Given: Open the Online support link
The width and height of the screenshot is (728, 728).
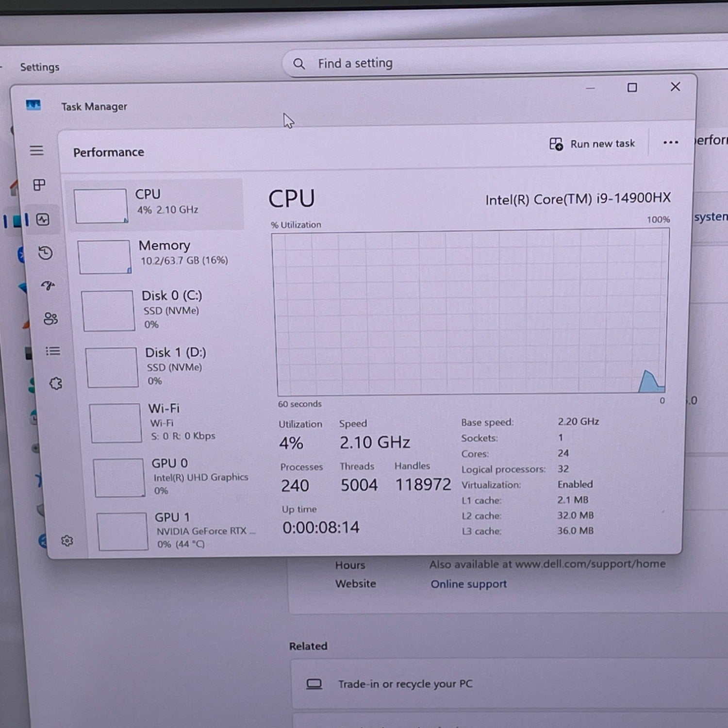Looking at the screenshot, I should pos(468,584).
